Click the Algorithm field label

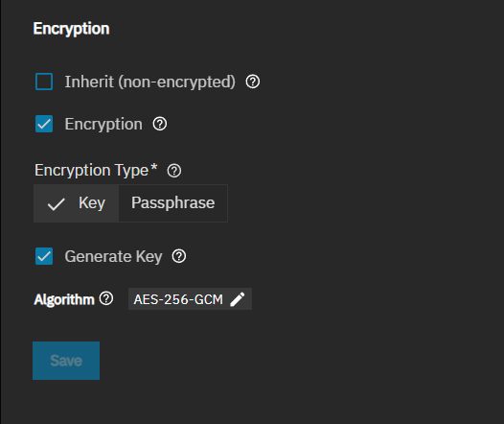pos(64,299)
